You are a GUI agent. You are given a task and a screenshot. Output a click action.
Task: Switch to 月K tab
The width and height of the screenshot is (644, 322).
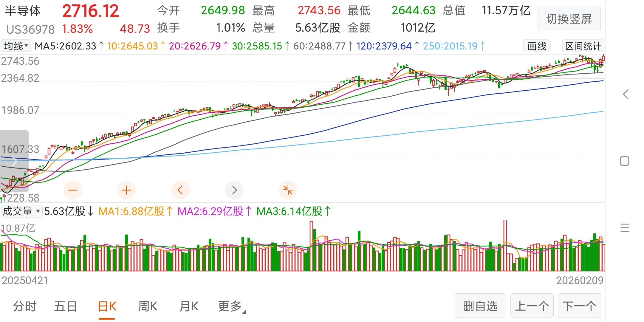[189, 306]
